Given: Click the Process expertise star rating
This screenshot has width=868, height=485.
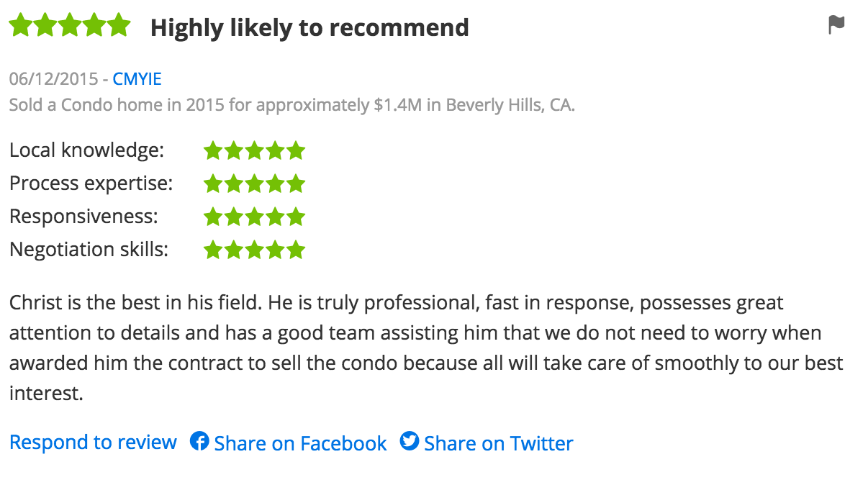Looking at the screenshot, I should tap(254, 184).
